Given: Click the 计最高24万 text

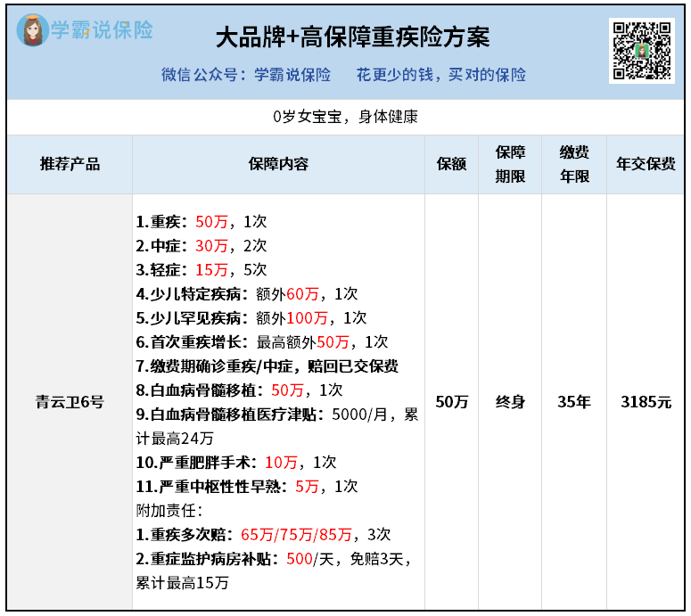Looking at the screenshot, I should (x=175, y=439).
